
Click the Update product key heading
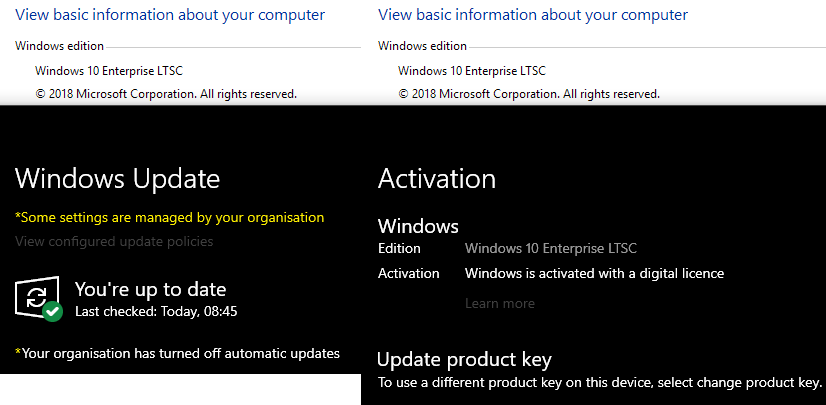(x=464, y=360)
